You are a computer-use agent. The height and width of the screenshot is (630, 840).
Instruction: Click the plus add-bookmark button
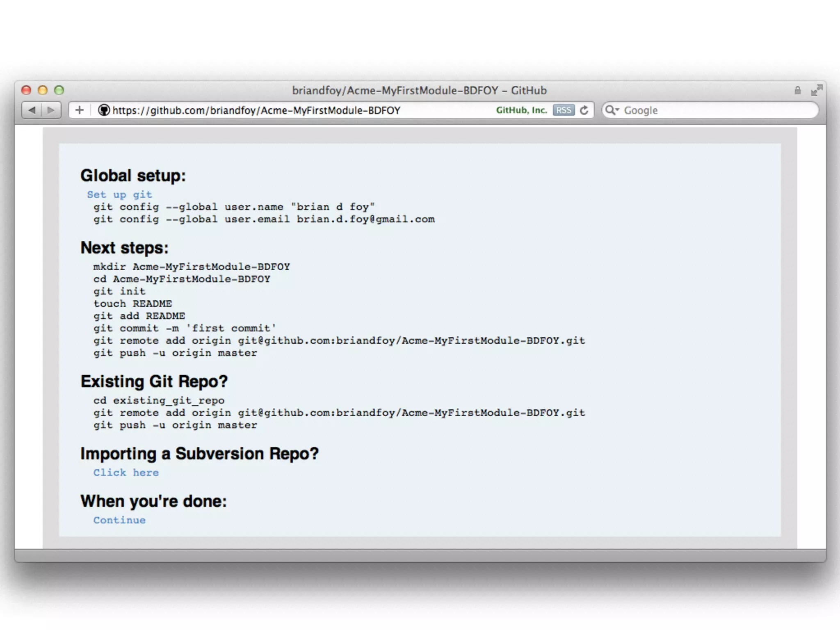(x=80, y=110)
